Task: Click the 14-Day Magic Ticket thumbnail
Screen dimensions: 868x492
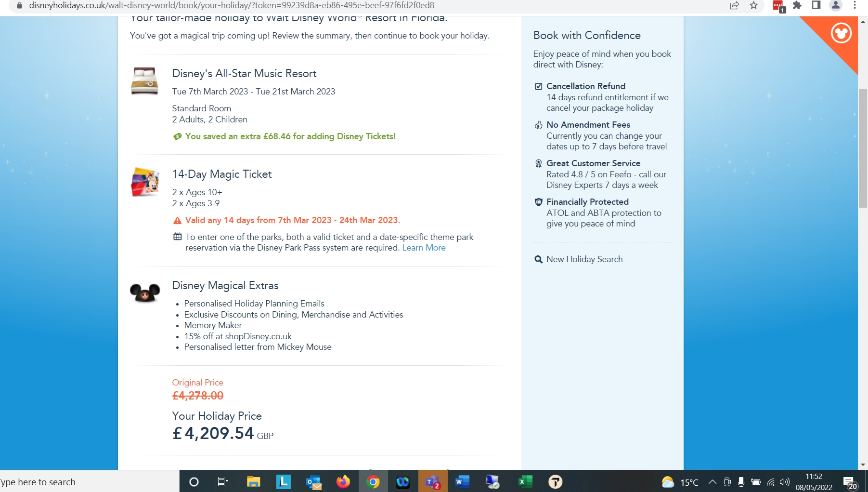Action: pyautogui.click(x=144, y=182)
